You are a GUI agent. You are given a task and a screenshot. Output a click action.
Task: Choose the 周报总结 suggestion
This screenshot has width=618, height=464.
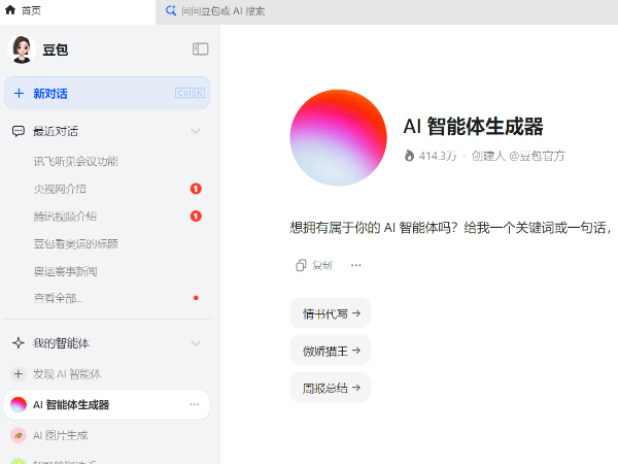click(331, 388)
